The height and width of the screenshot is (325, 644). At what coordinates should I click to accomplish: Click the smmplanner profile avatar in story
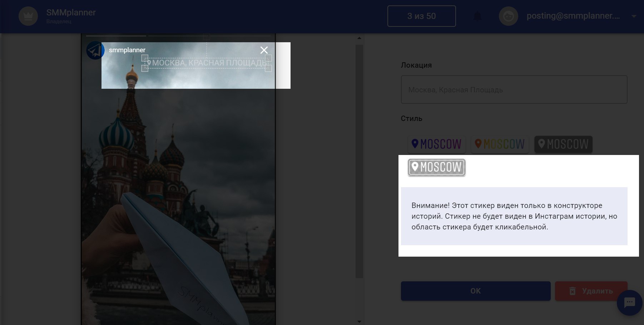pyautogui.click(x=95, y=50)
